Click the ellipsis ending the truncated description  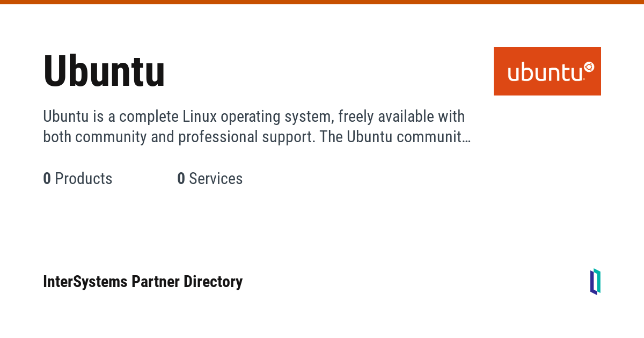pyautogui.click(x=466, y=138)
